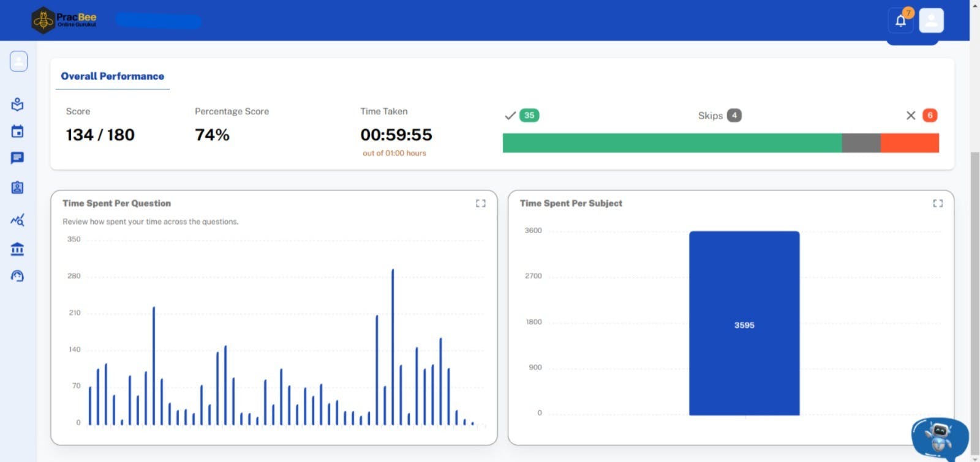Open the book reader sidebar icon
This screenshot has height=462, width=980.
pyautogui.click(x=17, y=105)
